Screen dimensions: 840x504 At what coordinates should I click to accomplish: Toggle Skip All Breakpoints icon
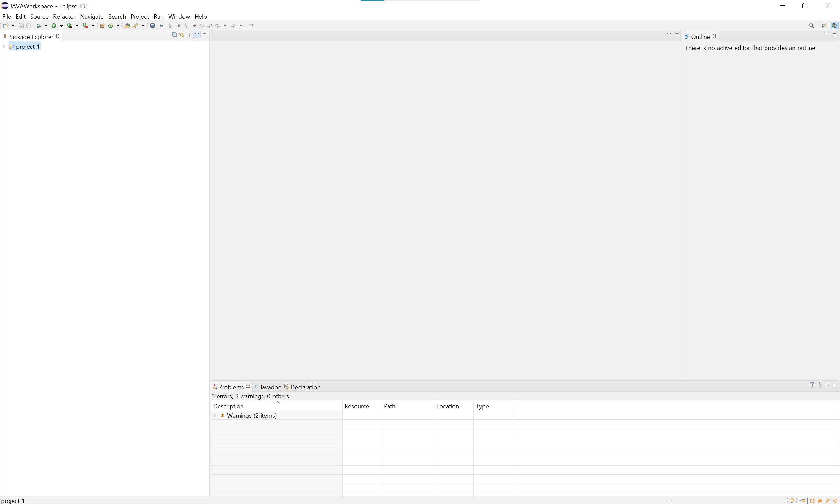[x=162, y=26]
